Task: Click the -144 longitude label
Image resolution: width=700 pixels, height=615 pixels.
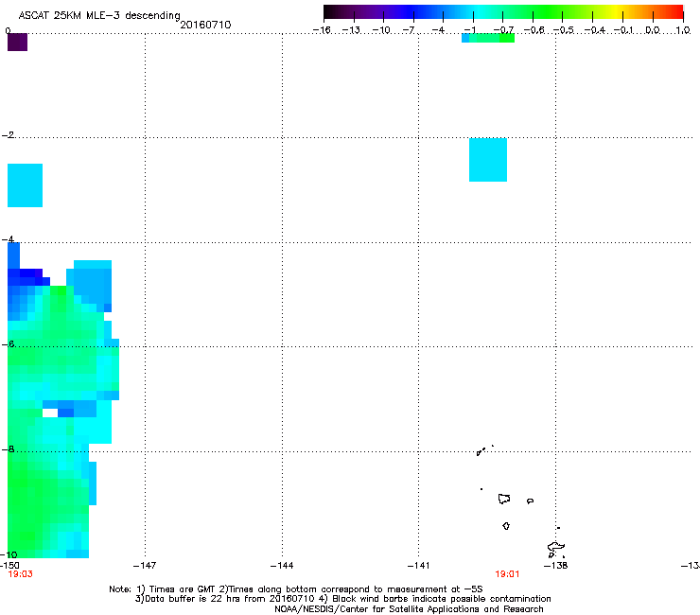Action: point(282,566)
